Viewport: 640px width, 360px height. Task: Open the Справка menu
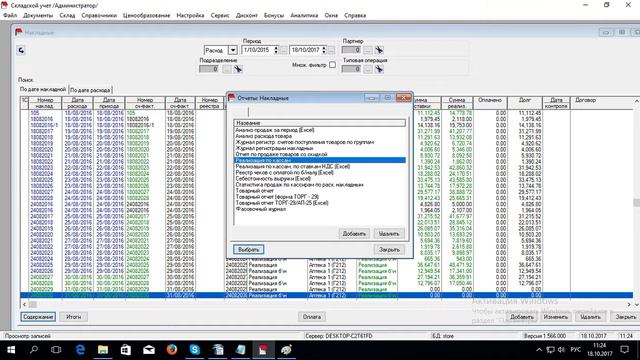pos(355,15)
